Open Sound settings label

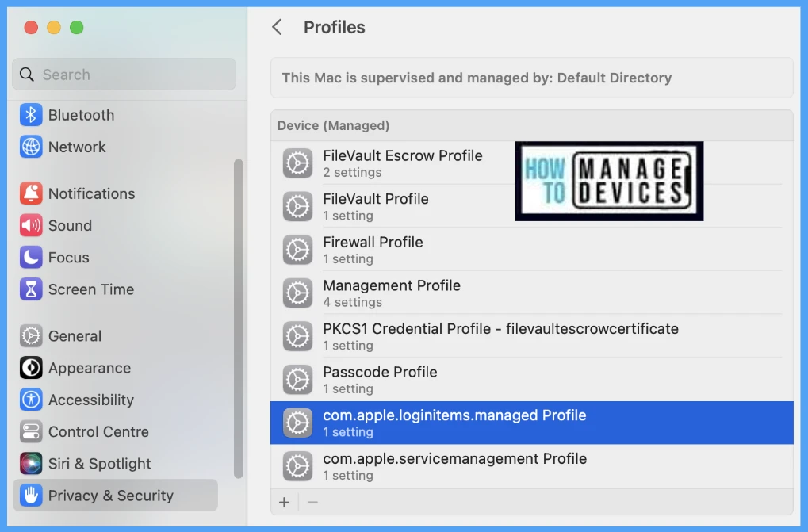tap(70, 226)
